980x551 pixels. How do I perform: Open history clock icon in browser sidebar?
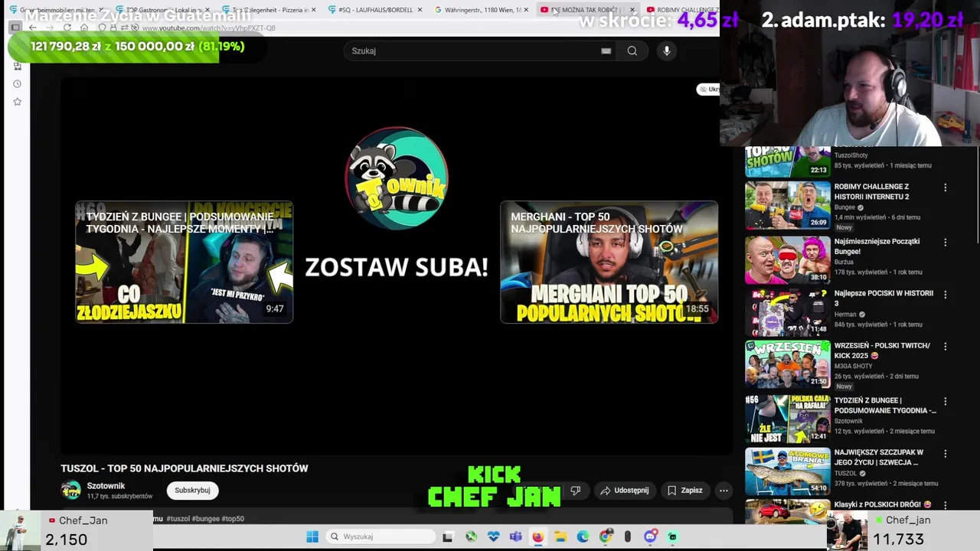17,84
